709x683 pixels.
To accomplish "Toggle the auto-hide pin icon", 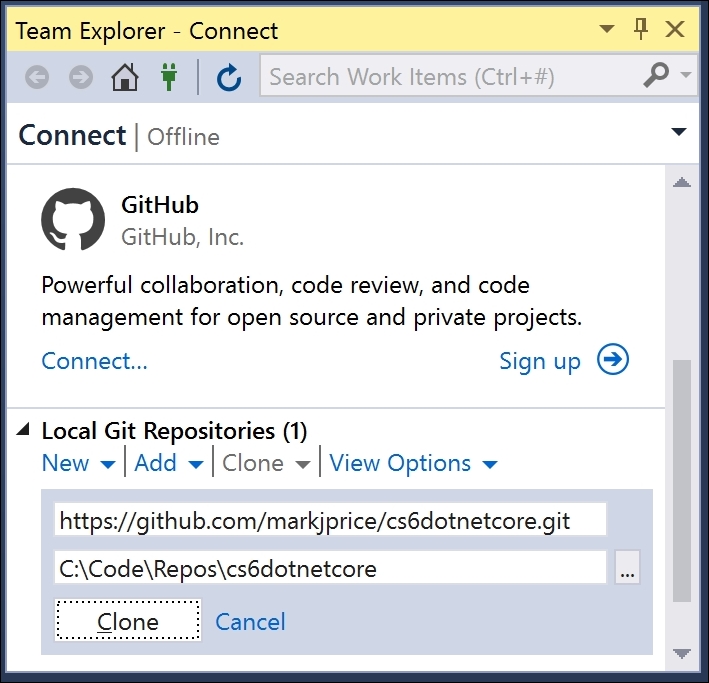I will [641, 29].
